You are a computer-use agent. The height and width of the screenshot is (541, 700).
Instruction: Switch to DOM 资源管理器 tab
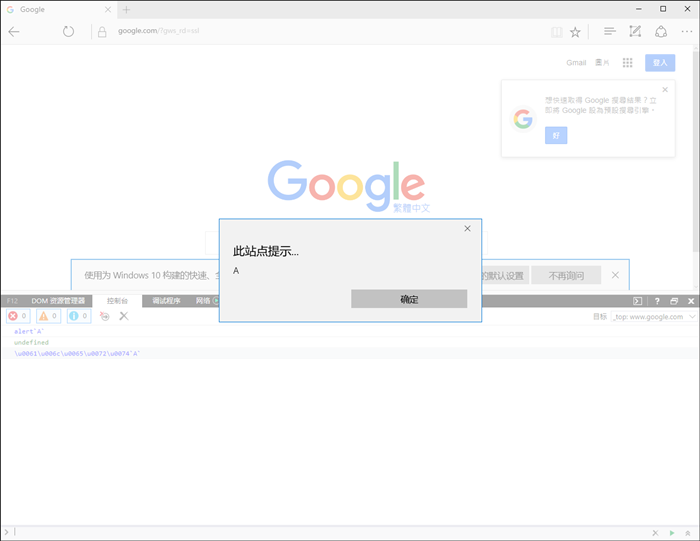(58, 301)
